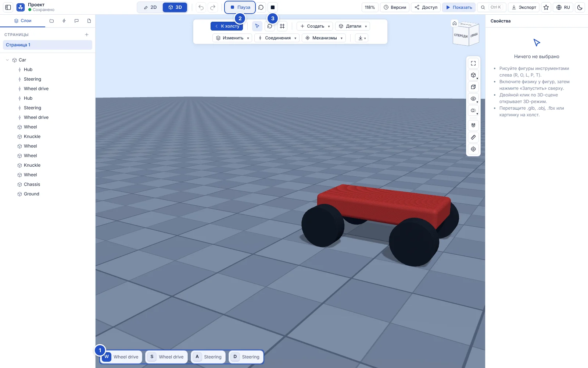Restart the simulation with the reload icon
The height and width of the screenshot is (368, 588).
pyautogui.click(x=261, y=7)
